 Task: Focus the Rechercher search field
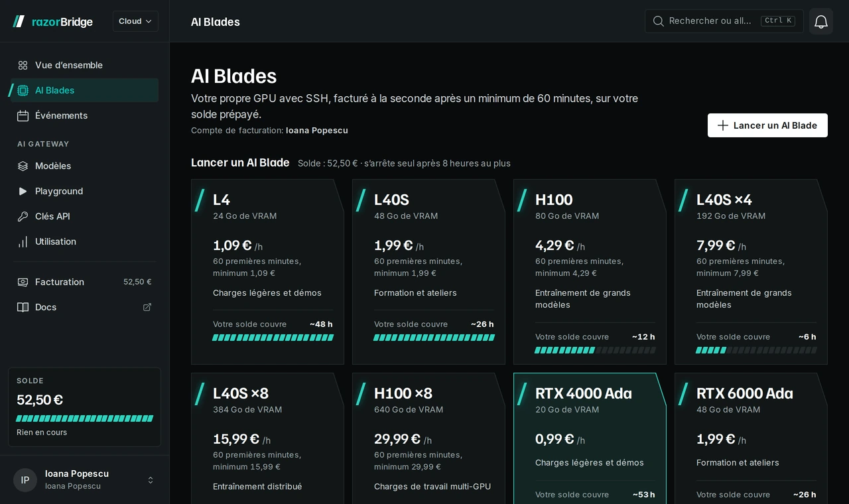(x=724, y=21)
